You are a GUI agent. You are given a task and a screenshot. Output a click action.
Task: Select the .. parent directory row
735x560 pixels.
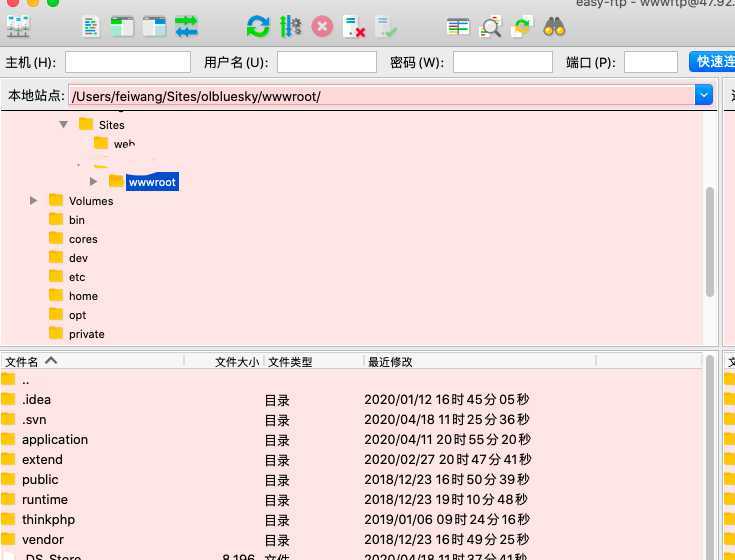tap(352, 380)
